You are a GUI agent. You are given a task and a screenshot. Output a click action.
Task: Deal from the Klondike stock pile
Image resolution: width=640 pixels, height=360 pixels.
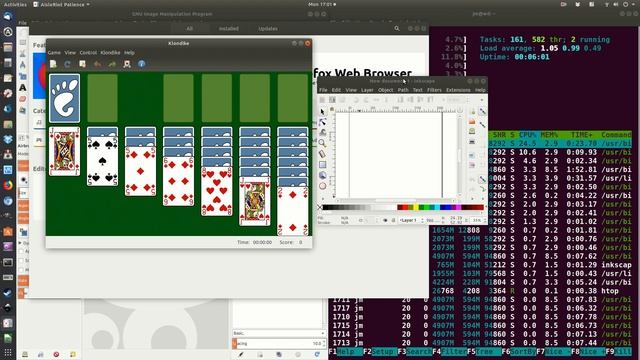[64, 98]
